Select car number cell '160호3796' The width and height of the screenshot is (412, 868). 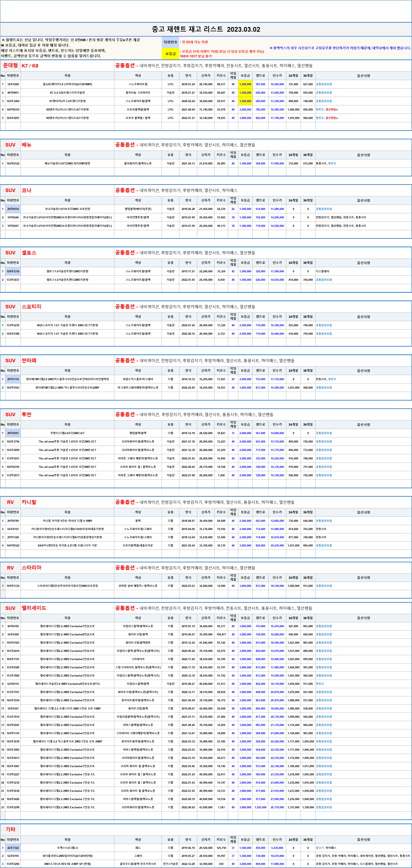(x=13, y=442)
